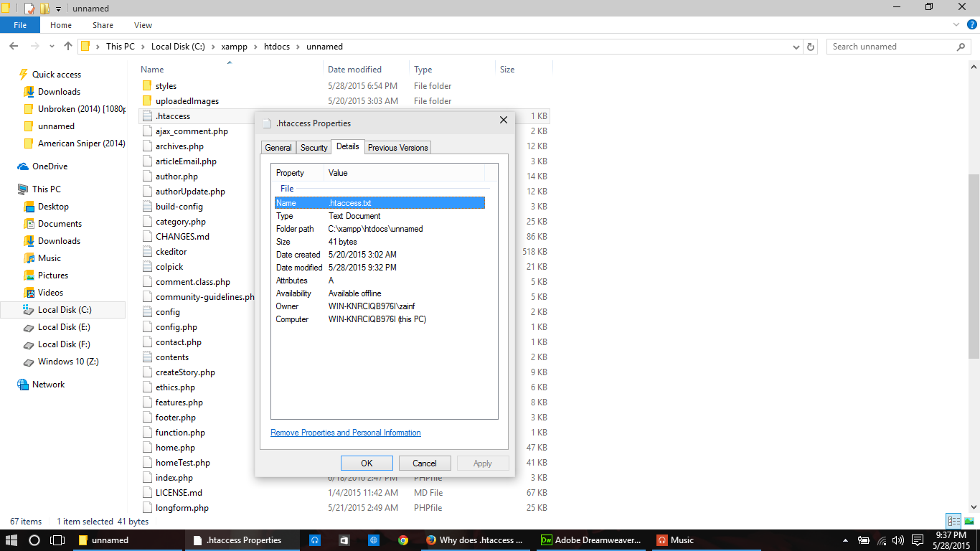The width and height of the screenshot is (980, 551).
Task: Open Videos under This PC
Action: coord(50,293)
